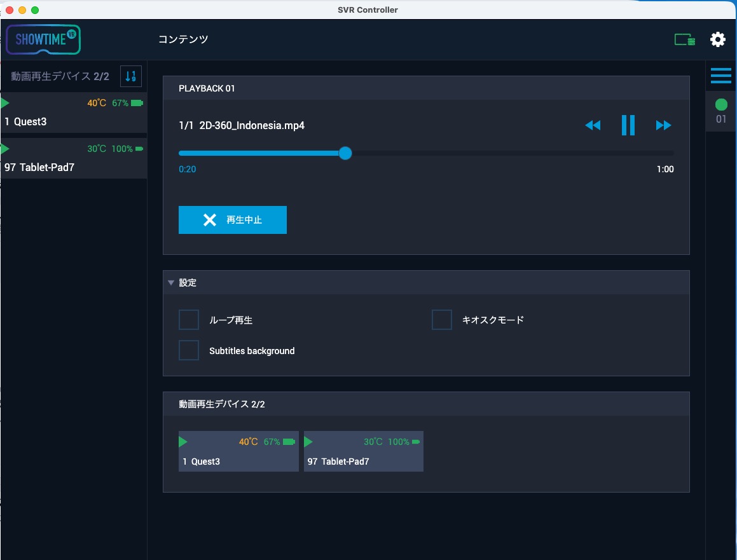Rewind the Indonesia video
The width and height of the screenshot is (737, 560).
coord(593,125)
